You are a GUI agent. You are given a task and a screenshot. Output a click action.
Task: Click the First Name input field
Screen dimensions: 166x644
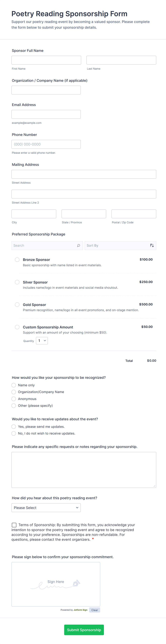46,60
